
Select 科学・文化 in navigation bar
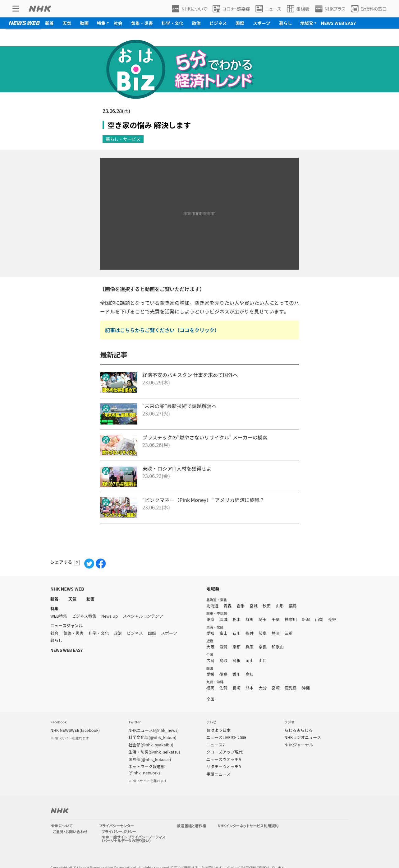pyautogui.click(x=172, y=23)
